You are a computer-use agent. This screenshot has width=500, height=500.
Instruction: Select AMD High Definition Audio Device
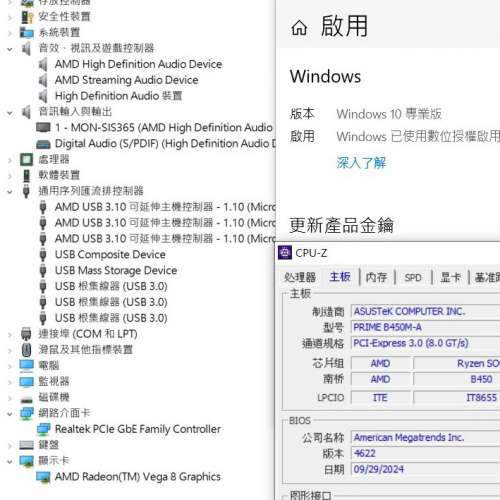[x=138, y=64]
